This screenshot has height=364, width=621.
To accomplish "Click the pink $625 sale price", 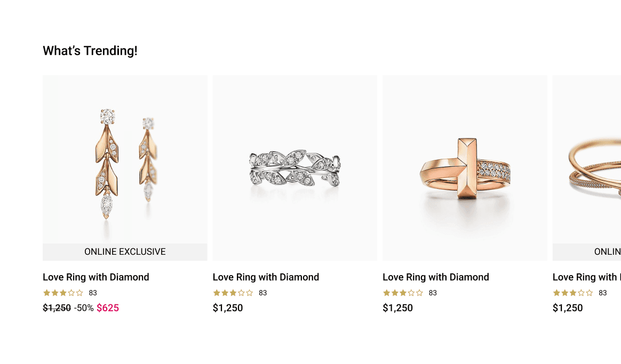I will 108,308.
